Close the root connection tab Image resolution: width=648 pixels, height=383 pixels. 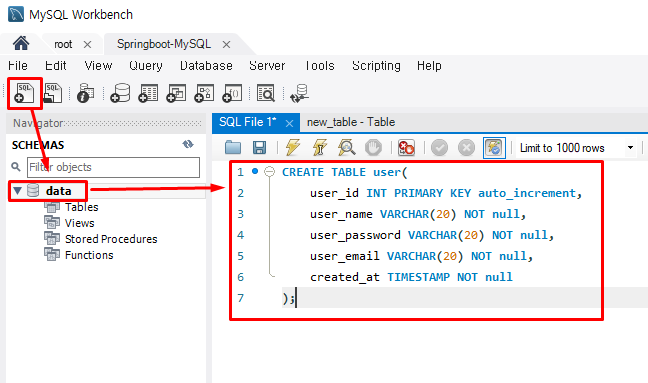[87, 45]
